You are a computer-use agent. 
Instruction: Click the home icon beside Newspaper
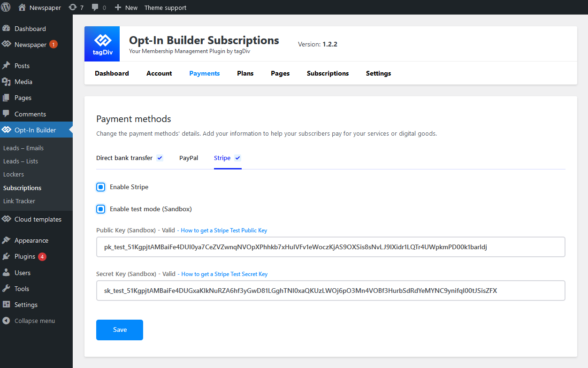click(x=22, y=8)
